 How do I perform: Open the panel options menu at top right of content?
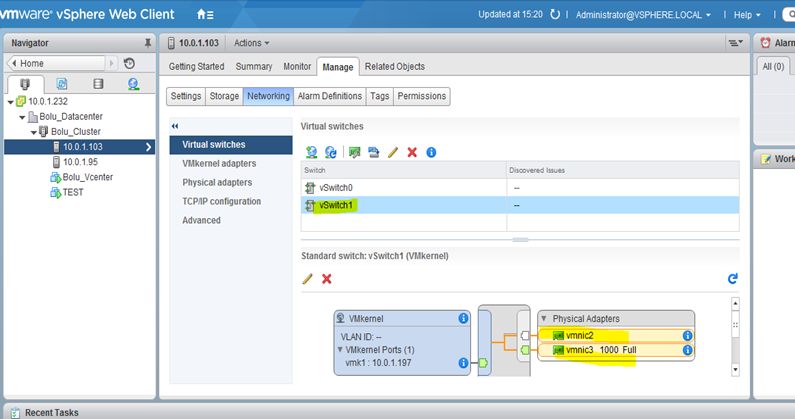[736, 43]
